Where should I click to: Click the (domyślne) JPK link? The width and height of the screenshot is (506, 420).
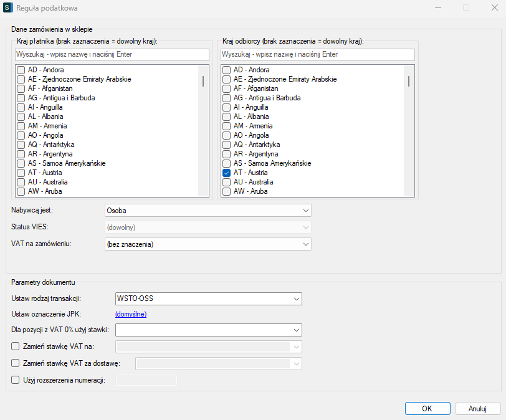coord(131,314)
